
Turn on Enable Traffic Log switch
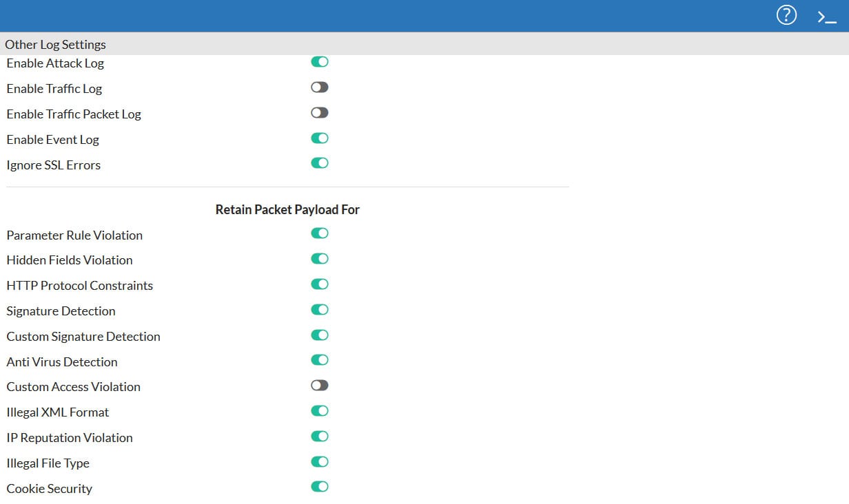click(319, 87)
